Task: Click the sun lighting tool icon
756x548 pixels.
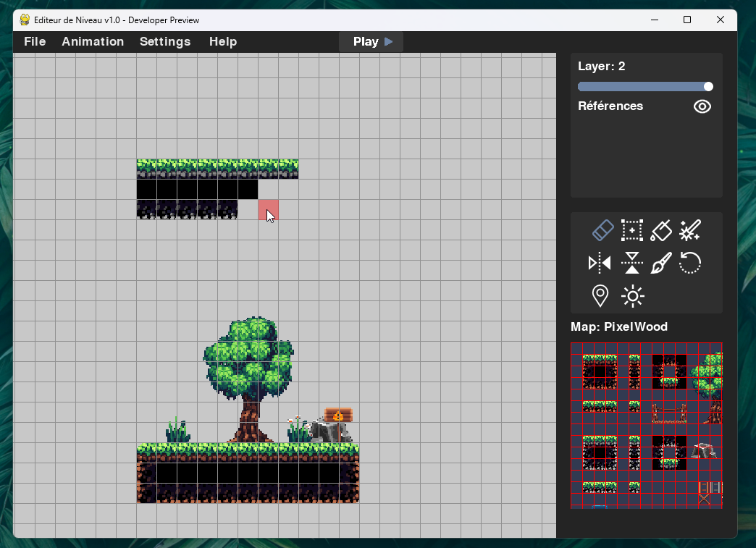Action: tap(633, 296)
